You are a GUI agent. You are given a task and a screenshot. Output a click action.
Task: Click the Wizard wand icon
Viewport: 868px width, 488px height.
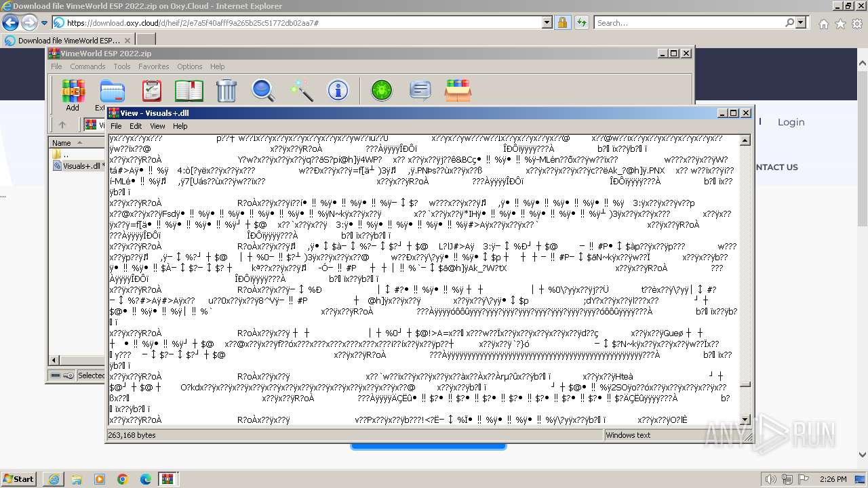coord(300,90)
